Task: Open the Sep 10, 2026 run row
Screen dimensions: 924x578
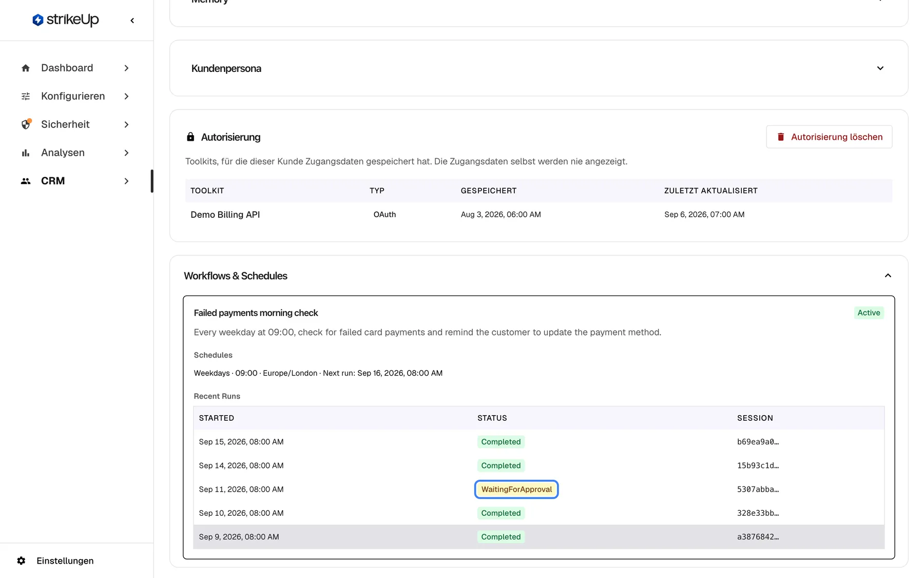Action: 538,513
